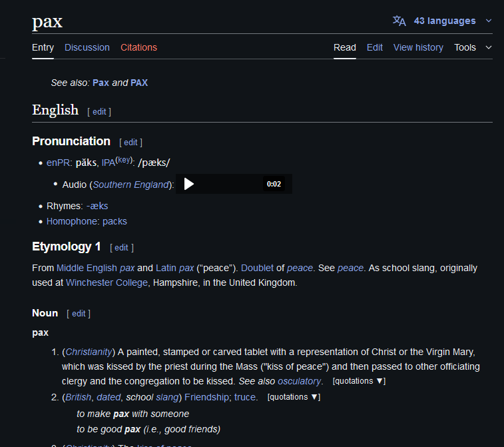
Task: Edit the Noun section
Action: pos(79,314)
